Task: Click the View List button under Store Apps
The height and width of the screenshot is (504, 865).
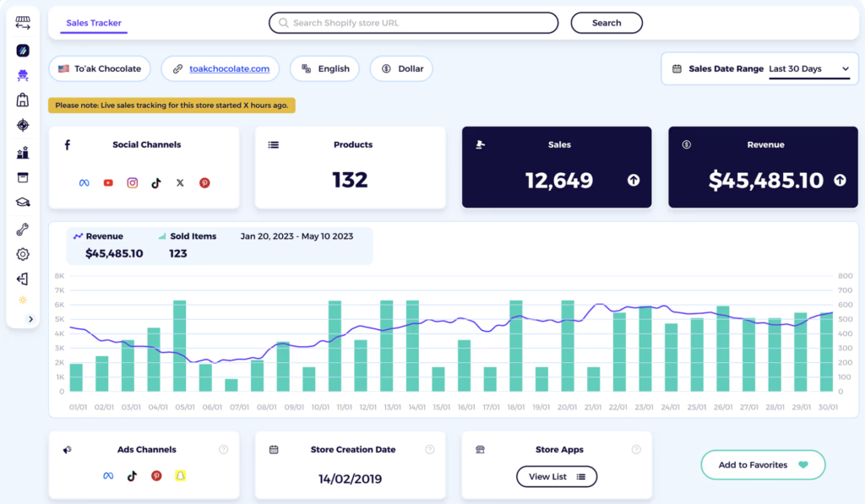Action: pyautogui.click(x=556, y=476)
